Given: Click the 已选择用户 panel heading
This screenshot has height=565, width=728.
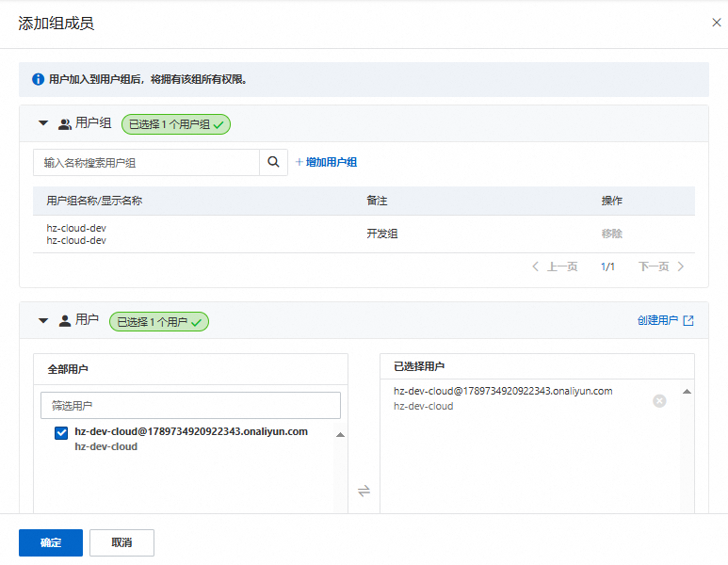Looking at the screenshot, I should click(x=419, y=366).
